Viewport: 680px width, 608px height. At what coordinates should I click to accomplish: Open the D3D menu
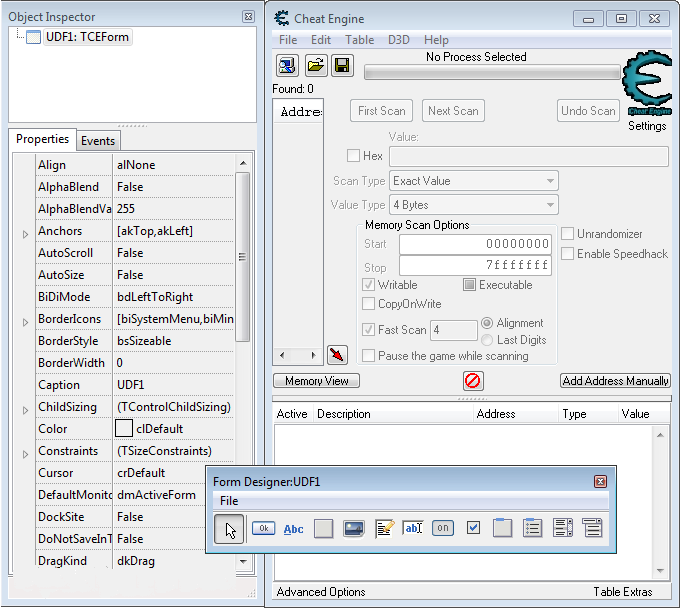pos(399,40)
